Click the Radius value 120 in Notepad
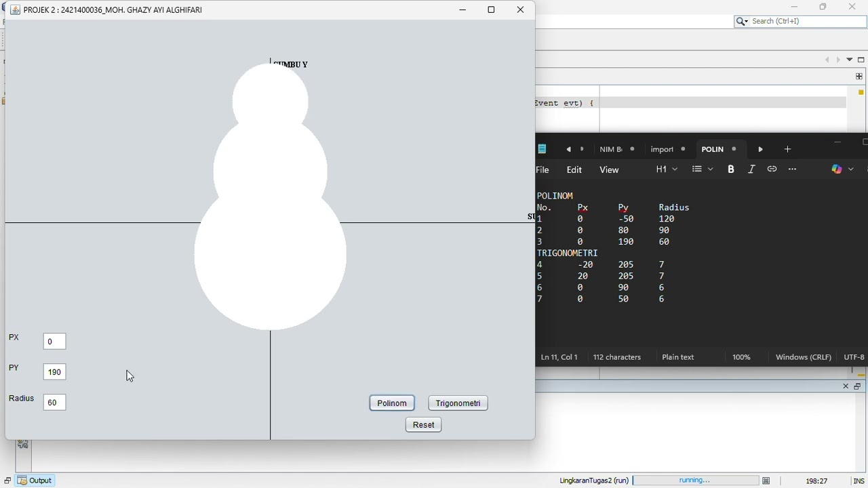 click(667, 219)
